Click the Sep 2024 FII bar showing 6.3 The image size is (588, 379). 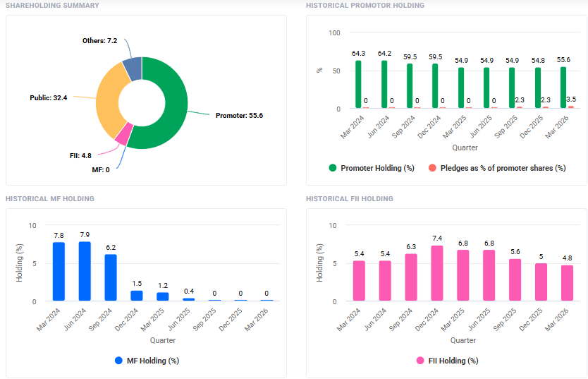[x=411, y=277]
